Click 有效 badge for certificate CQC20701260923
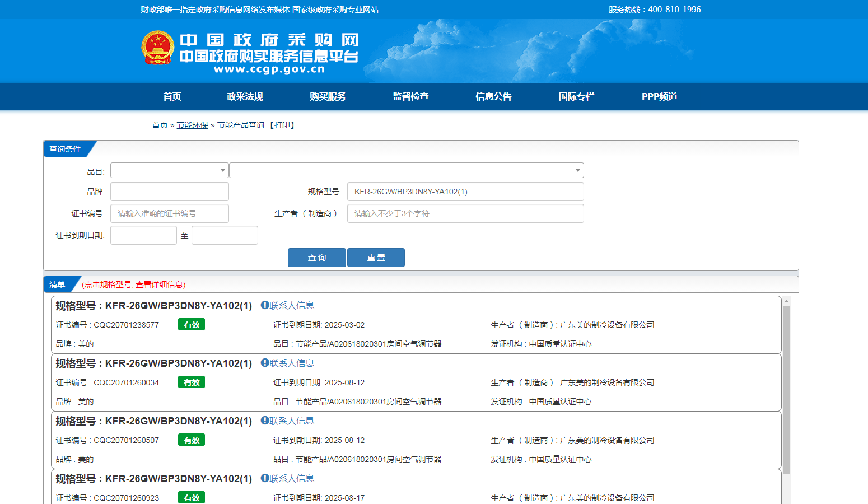868x504 pixels. (x=192, y=497)
